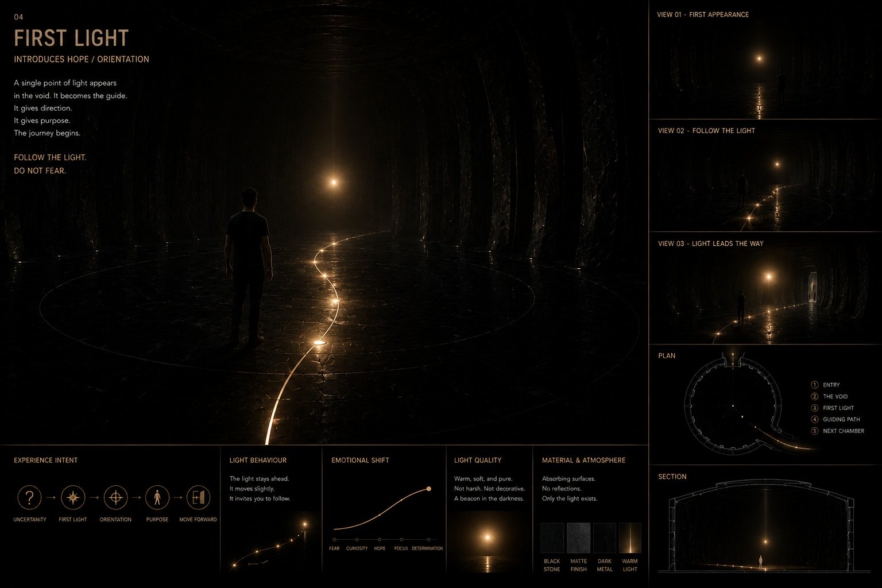Click legend number 2 circle for The Void
Screen dimensions: 882x588
click(814, 396)
